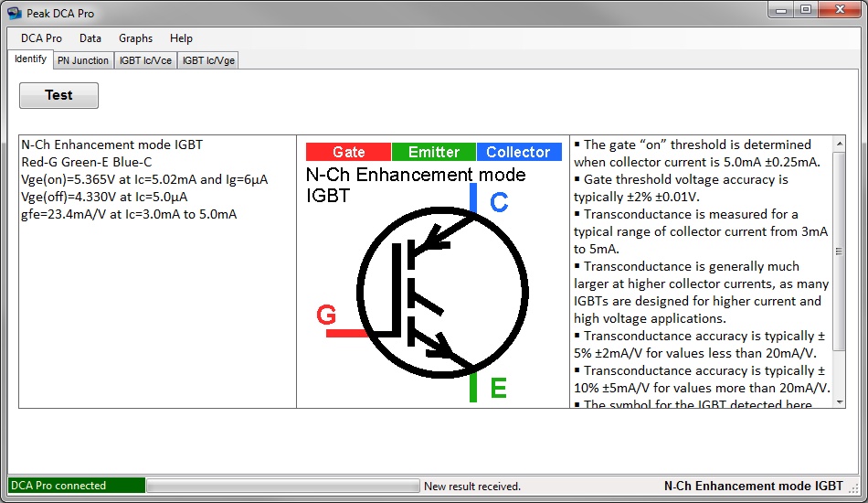Select the 'gfe=23.4mA/V' result line
The height and width of the screenshot is (503, 868).
pyautogui.click(x=129, y=214)
